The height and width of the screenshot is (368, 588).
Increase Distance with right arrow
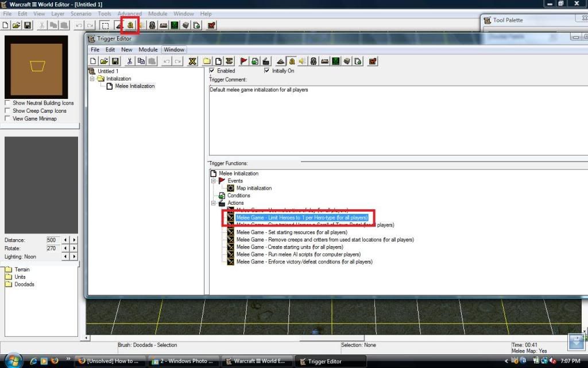[74, 240]
